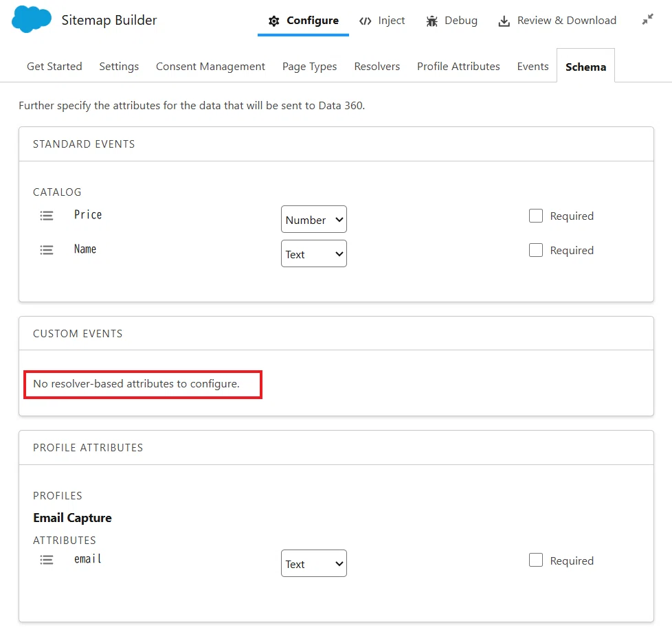
Task: Check the Required box for Price
Action: 536,216
